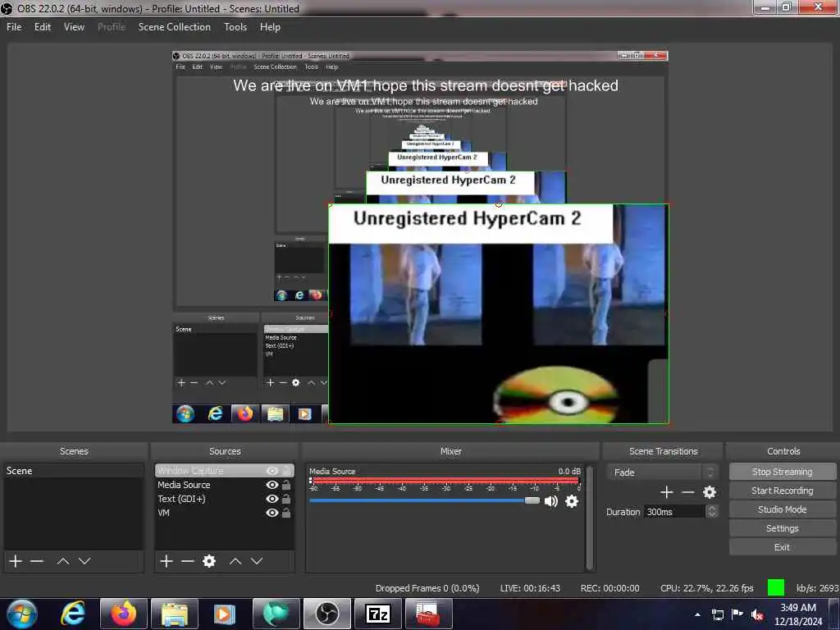Lock the Media Source item
This screenshot has width=840, height=630.
tap(286, 485)
